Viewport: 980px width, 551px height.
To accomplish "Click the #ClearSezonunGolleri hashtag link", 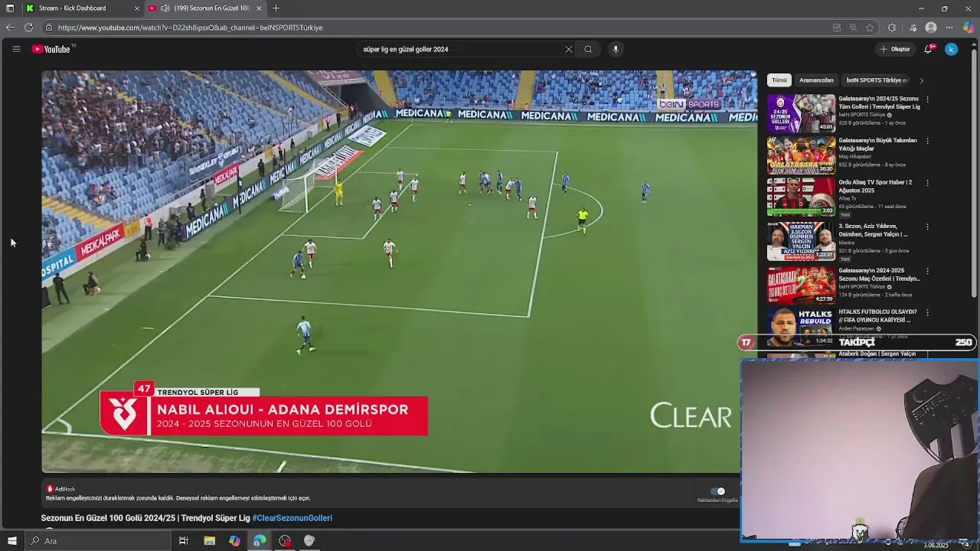I will click(x=292, y=518).
